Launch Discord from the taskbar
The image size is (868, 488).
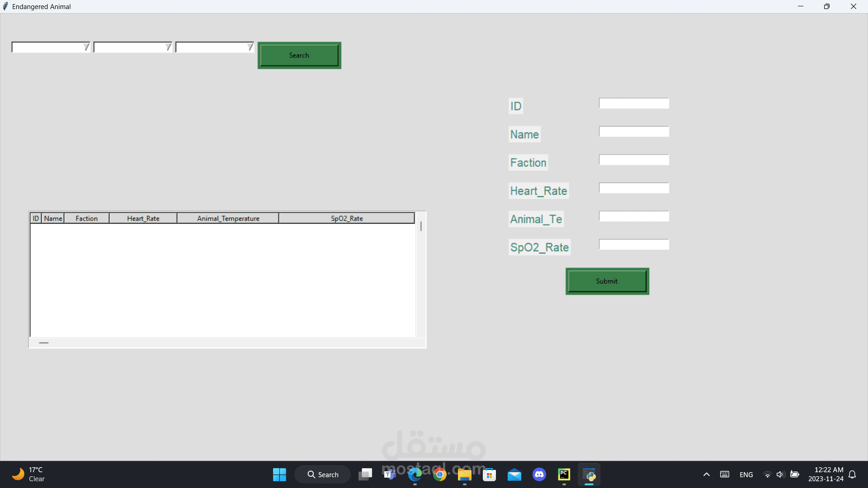(x=539, y=474)
